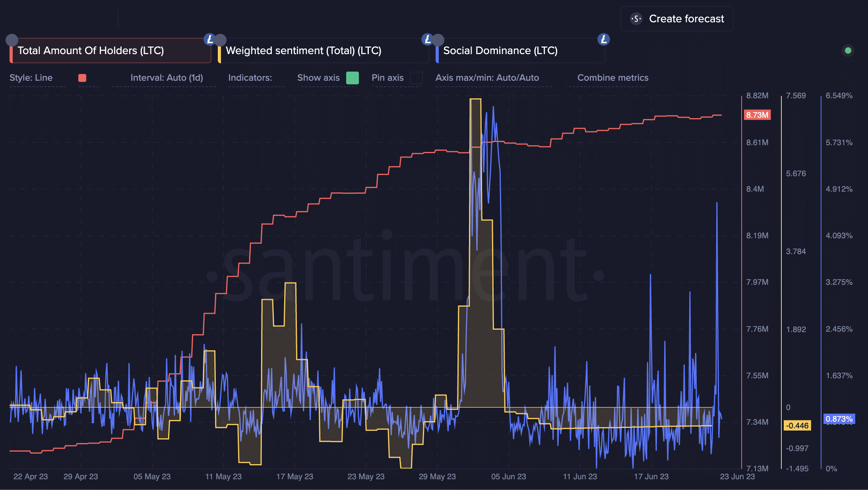The image size is (868, 490).
Task: Click gray circle handle on Weighted sentiment metric
Action: (220, 40)
